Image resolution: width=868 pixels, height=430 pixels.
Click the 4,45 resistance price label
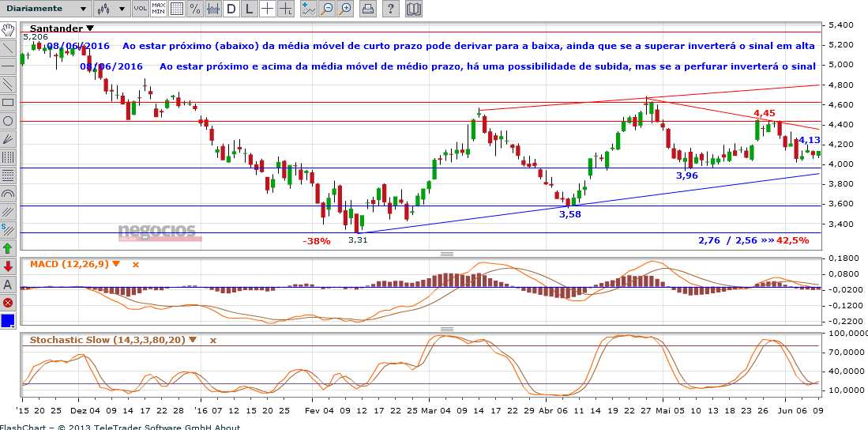(x=765, y=114)
